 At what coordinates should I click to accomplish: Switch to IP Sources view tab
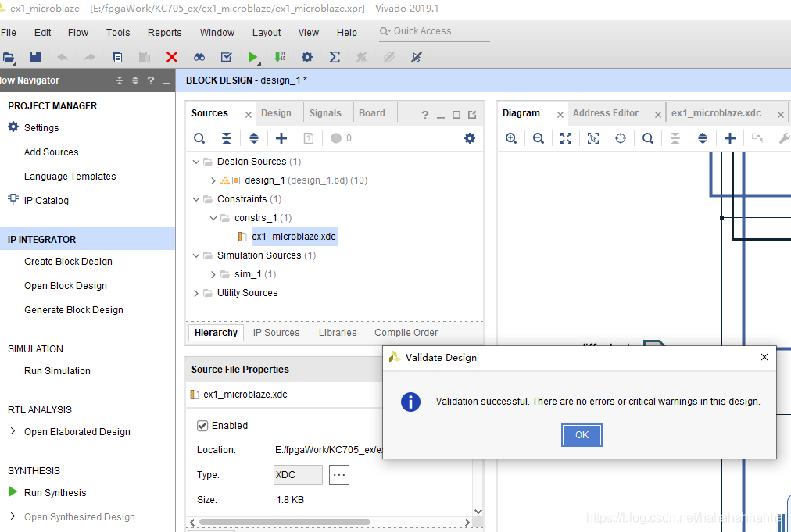[276, 333]
